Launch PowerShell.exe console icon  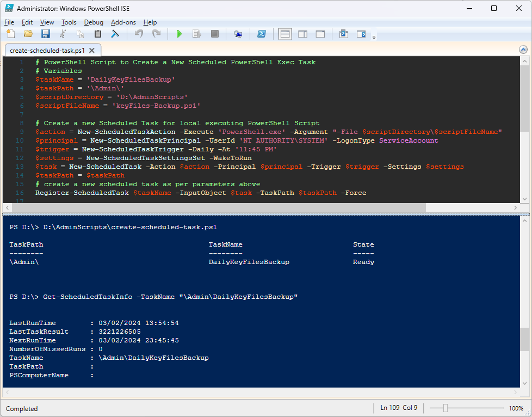point(262,34)
